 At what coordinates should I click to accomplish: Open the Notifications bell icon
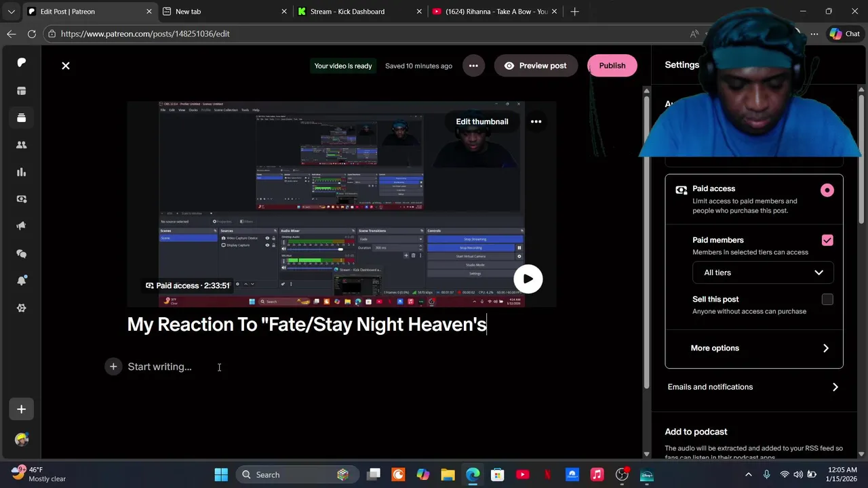(x=21, y=281)
